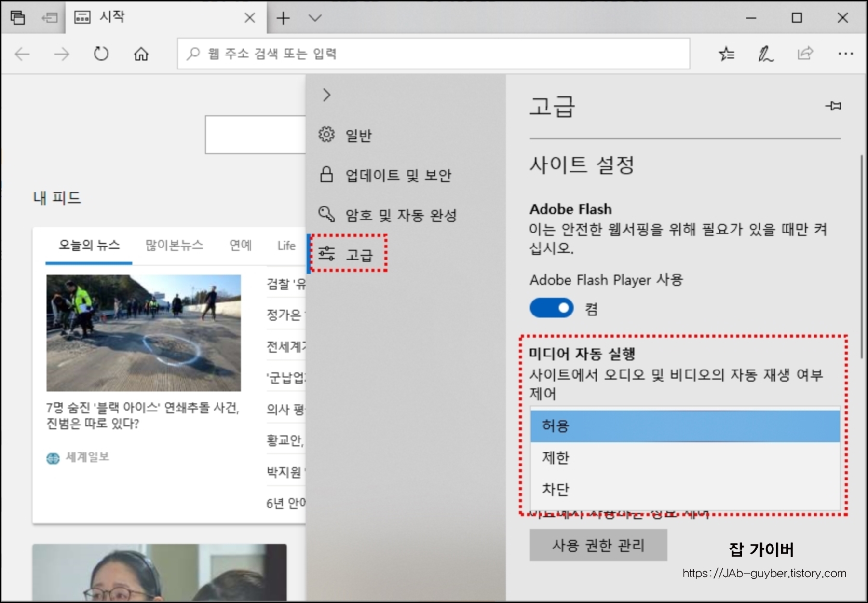868x603 pixels.
Task: Pin the settings pane
Action: point(833,106)
